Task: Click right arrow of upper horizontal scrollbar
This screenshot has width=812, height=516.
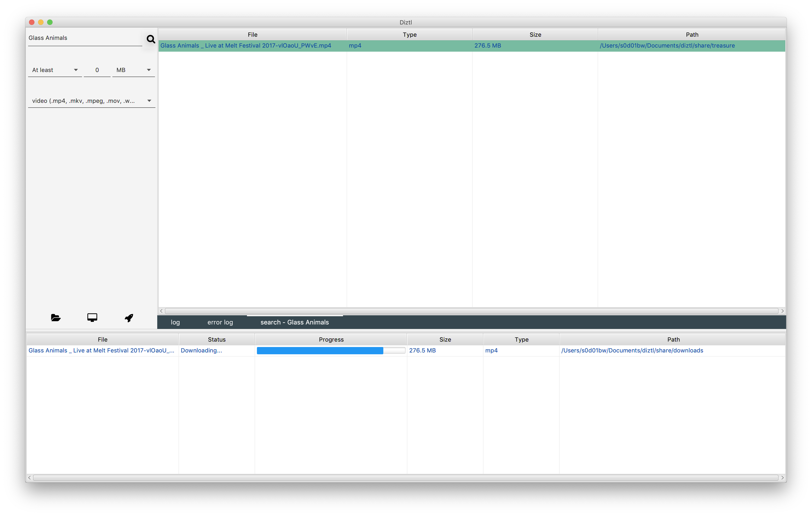Action: click(x=782, y=311)
